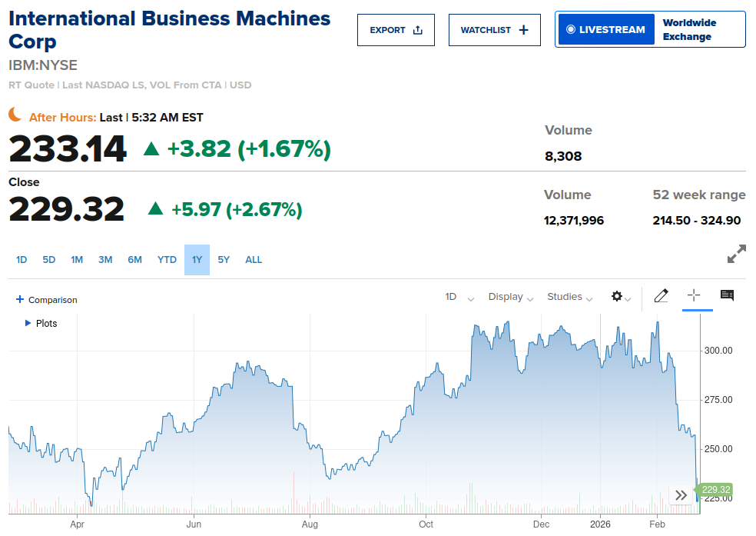Open the 1D interval dropdown
Viewport: 756px width, 536px height.
coord(459,297)
